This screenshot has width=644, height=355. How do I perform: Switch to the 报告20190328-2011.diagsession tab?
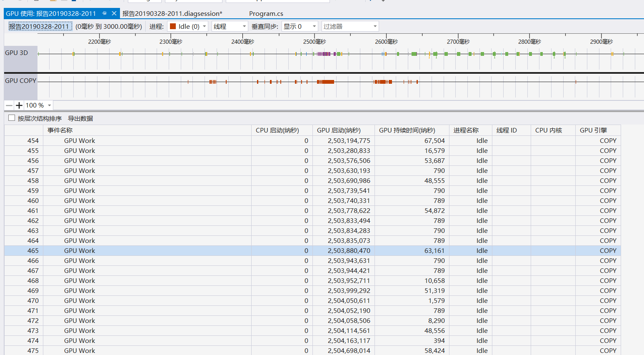coord(172,13)
